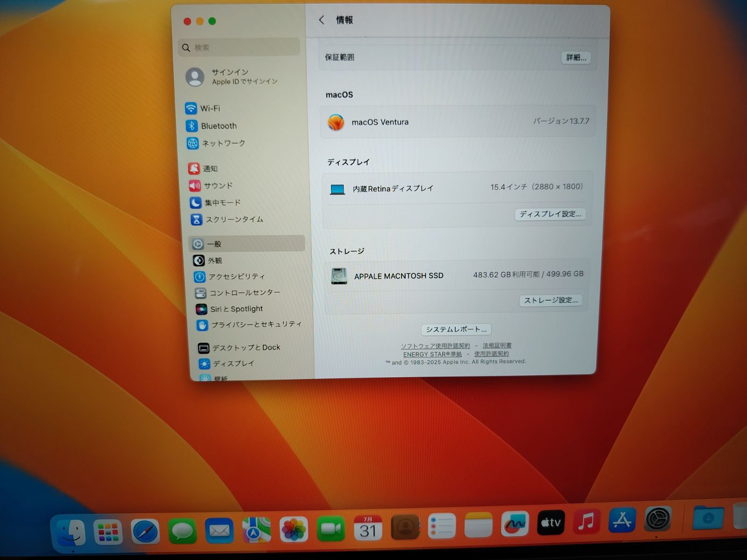Click the 検索 search field
Viewport: 747px width, 560px height.
pyautogui.click(x=239, y=48)
